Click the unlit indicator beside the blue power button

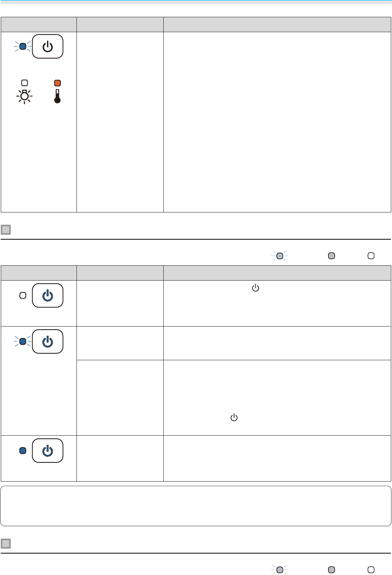(x=23, y=296)
